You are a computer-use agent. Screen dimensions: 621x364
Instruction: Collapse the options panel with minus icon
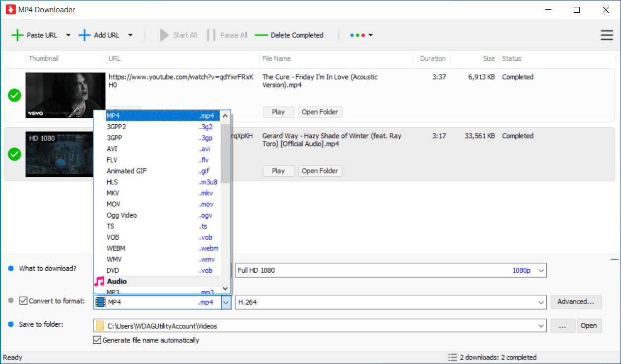(614, 259)
